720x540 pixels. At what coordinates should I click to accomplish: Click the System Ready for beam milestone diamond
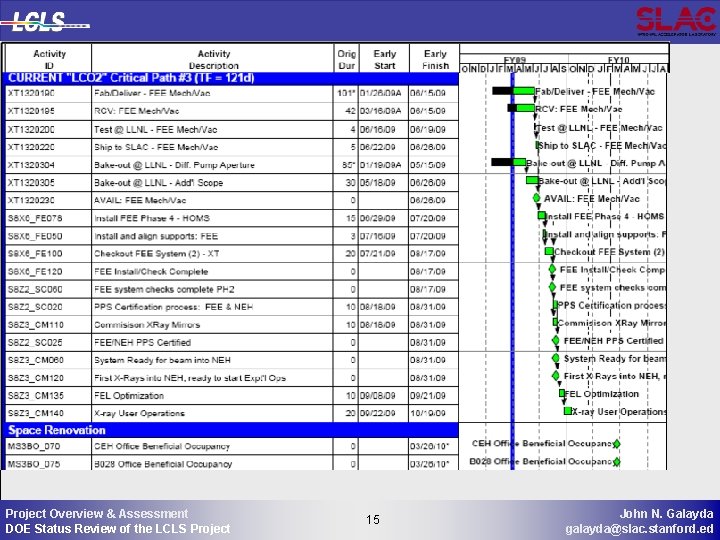click(x=556, y=358)
